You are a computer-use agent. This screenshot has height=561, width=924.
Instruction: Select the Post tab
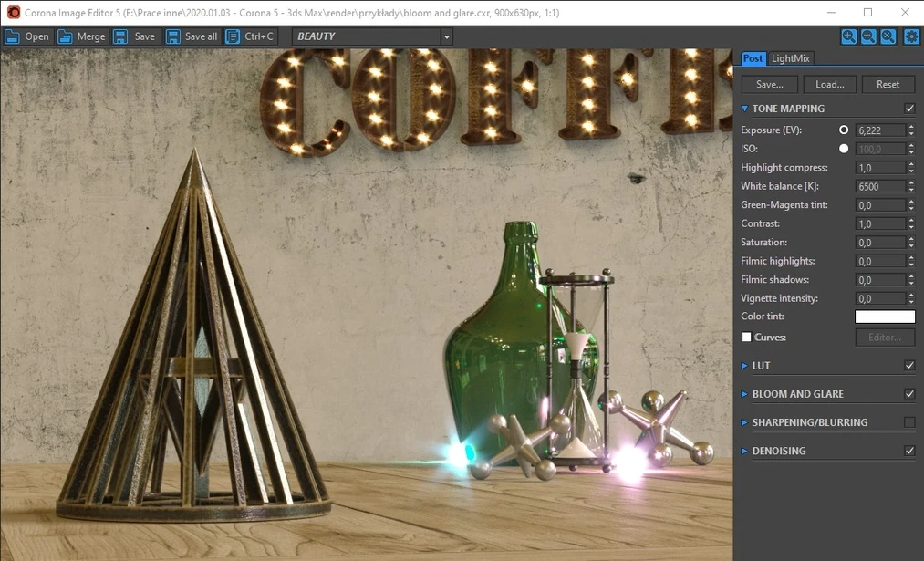753,58
